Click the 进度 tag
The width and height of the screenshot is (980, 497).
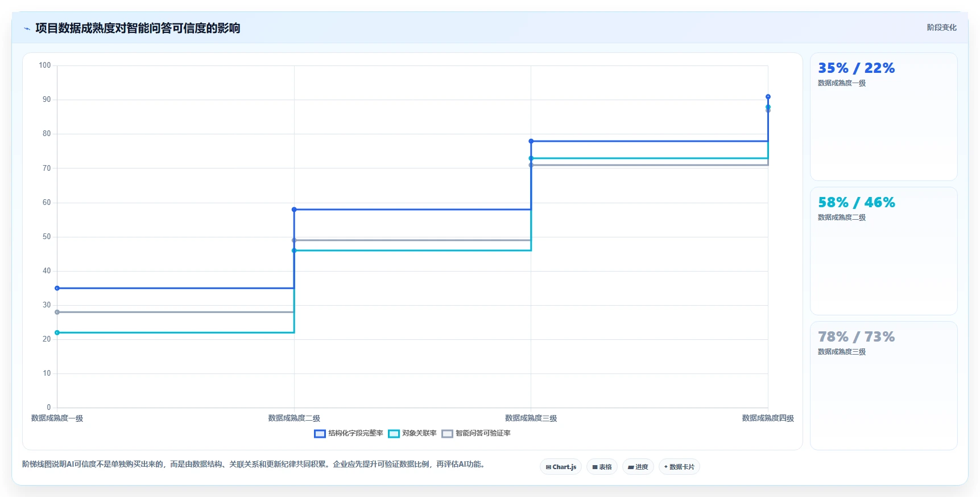point(638,467)
